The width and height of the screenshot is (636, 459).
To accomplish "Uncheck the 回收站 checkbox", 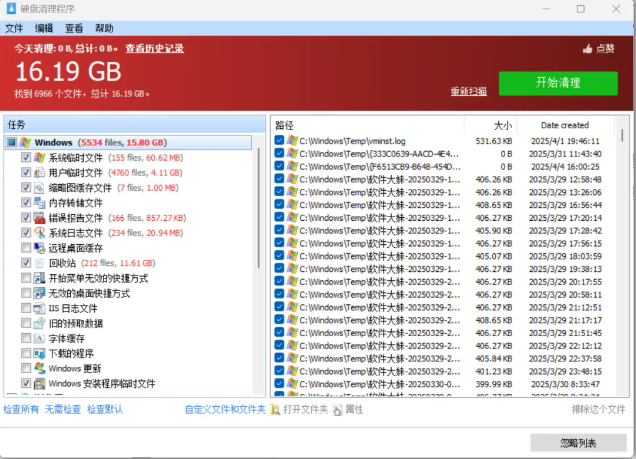I will (26, 263).
